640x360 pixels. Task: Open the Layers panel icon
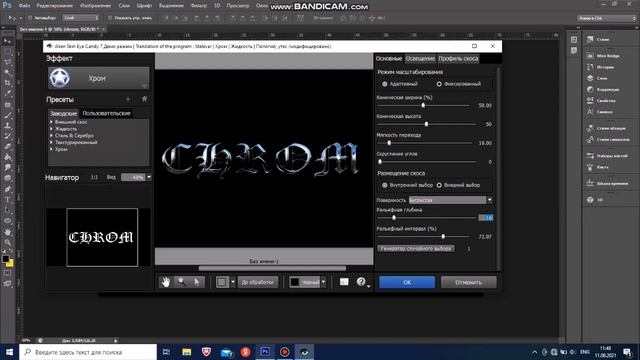point(590,78)
